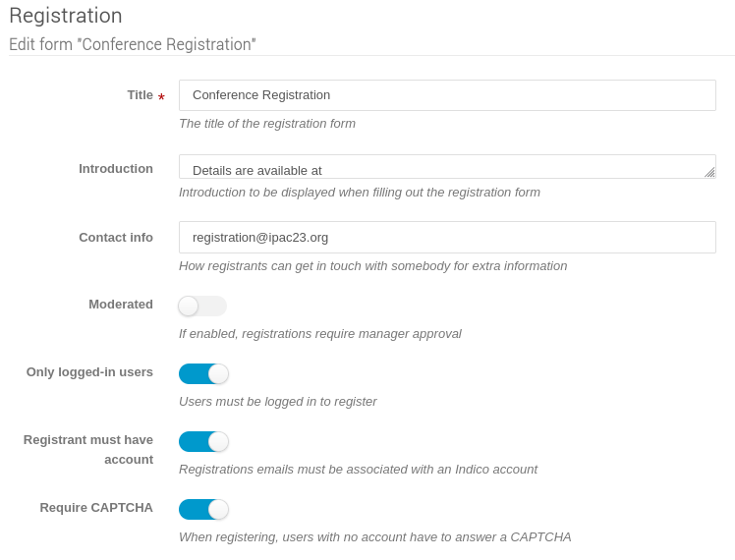The width and height of the screenshot is (735, 560).
Task: Click the "Moderated" label text
Action: tap(121, 304)
